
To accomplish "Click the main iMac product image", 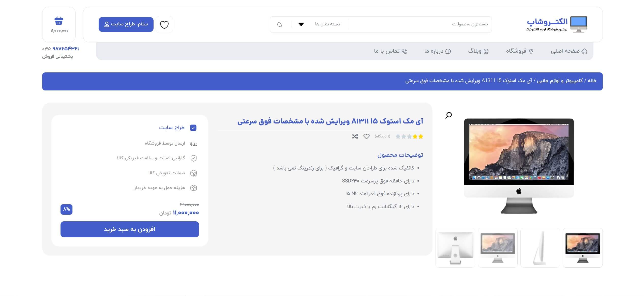I will (519, 166).
